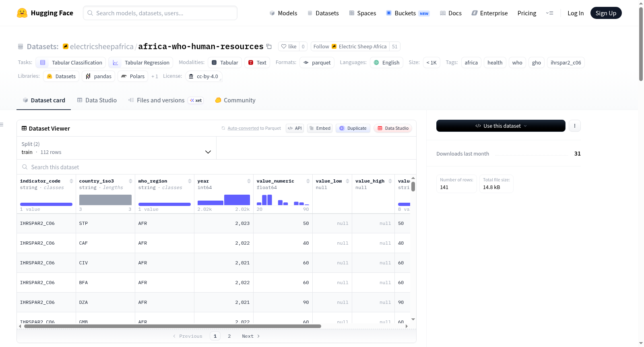Select the Tabular Classification task tag

click(x=71, y=62)
